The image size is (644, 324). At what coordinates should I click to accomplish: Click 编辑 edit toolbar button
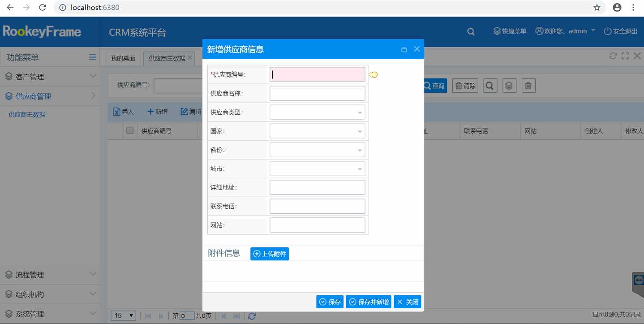(191, 112)
